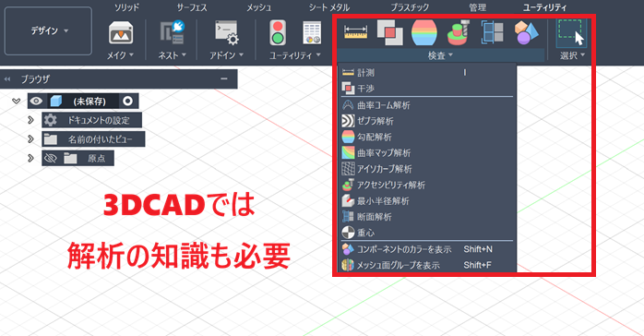Select ドキュメントの設定 gear item
644x336 pixels.
coord(91,120)
